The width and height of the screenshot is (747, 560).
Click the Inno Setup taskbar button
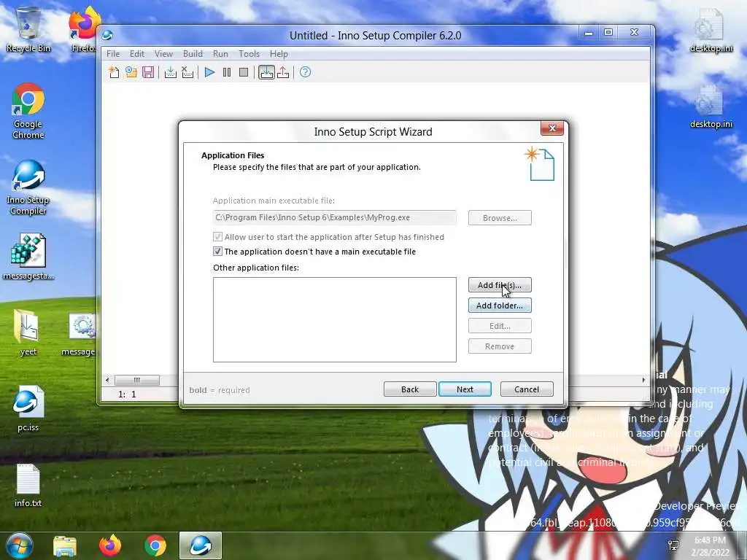201,545
